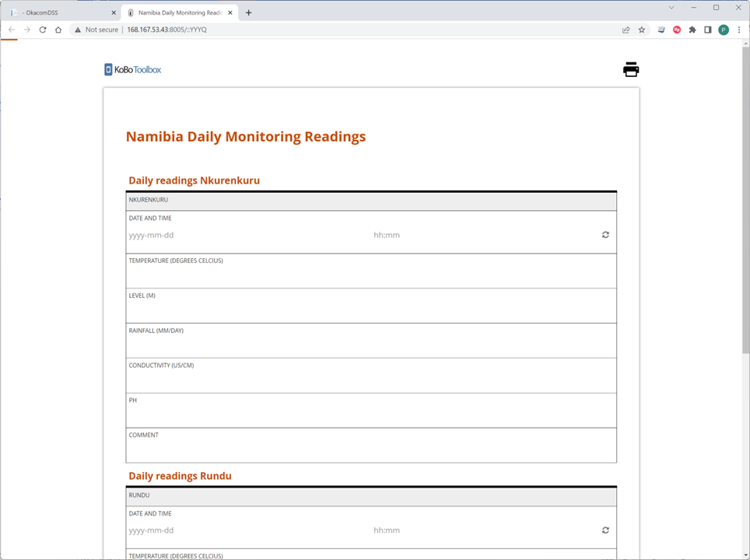The width and height of the screenshot is (750, 560).
Task: Maximize the browser window
Action: (716, 8)
